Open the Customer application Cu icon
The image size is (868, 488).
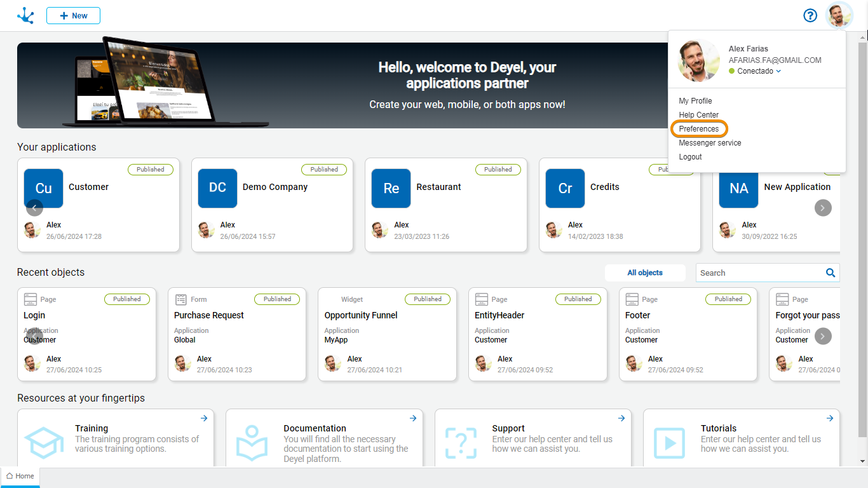tap(44, 188)
